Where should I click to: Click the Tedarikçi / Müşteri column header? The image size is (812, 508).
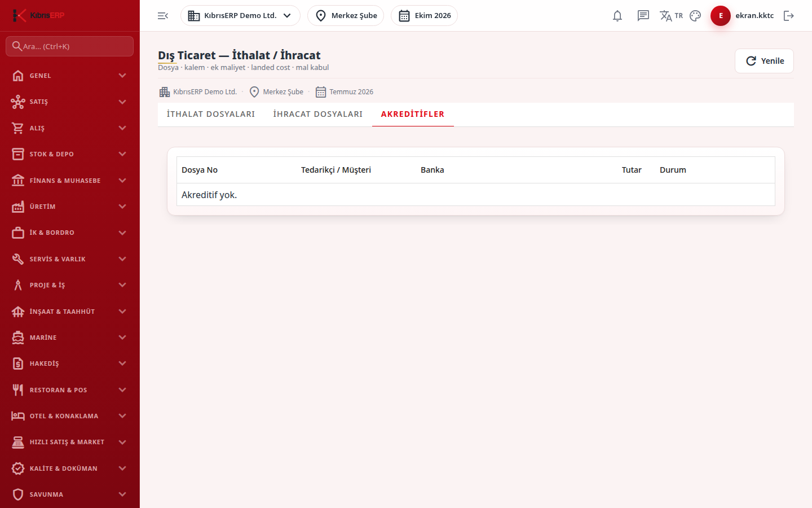(336, 170)
